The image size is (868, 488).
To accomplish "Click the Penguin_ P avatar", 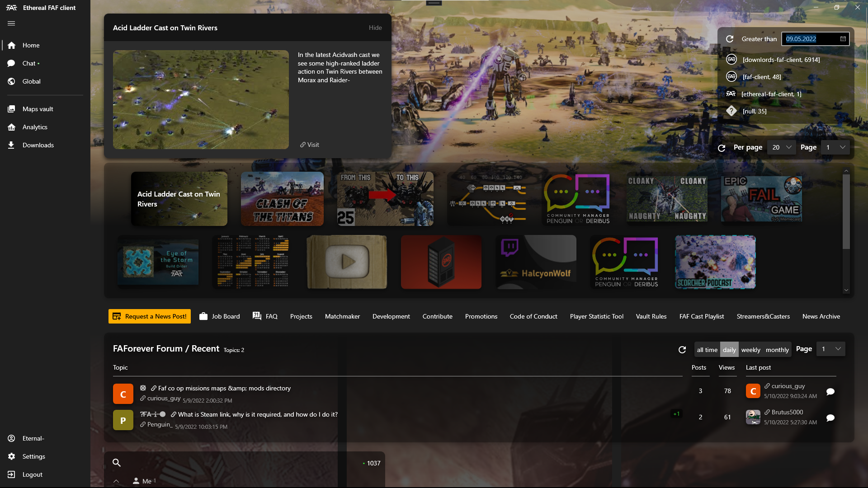I will tap(123, 420).
